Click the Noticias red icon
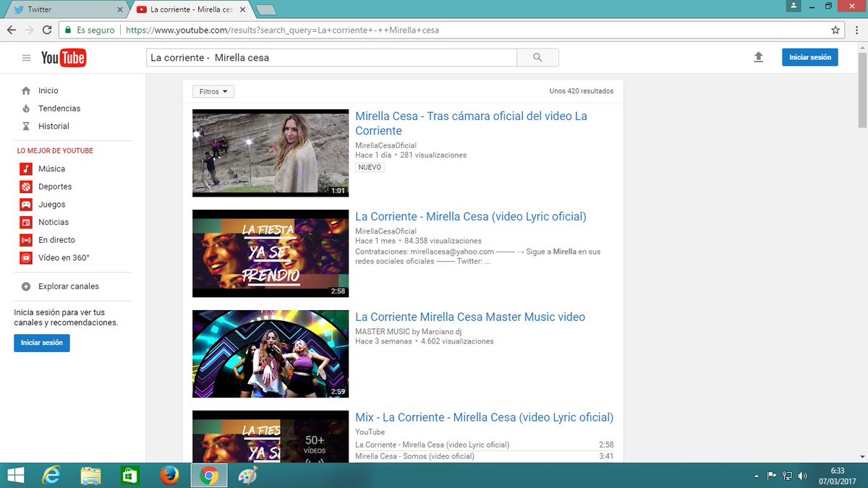 [26, 222]
